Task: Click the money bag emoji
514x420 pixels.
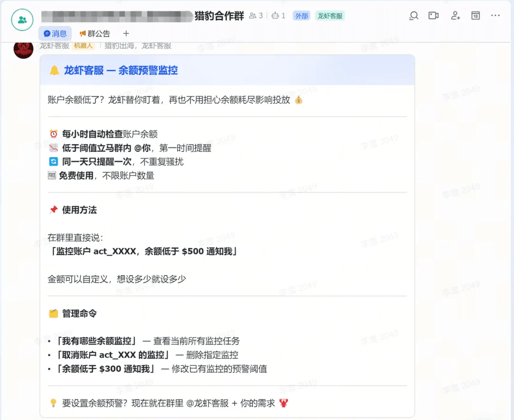Action: tap(298, 100)
